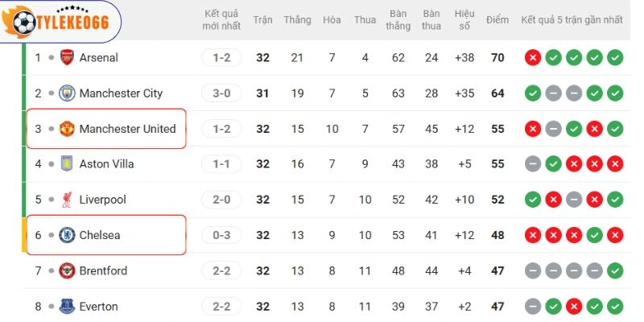Click Liverpool's first green win indicator
The image size is (644, 322).
(533, 200)
